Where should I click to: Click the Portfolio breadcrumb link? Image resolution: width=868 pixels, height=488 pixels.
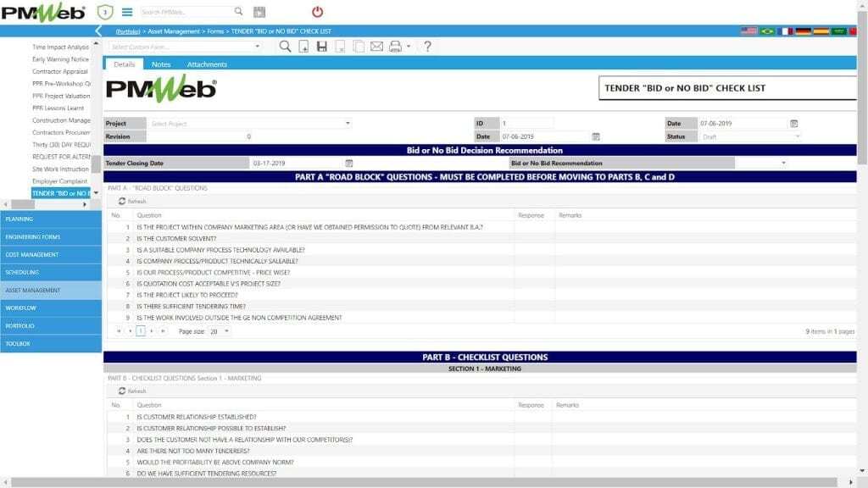[128, 31]
